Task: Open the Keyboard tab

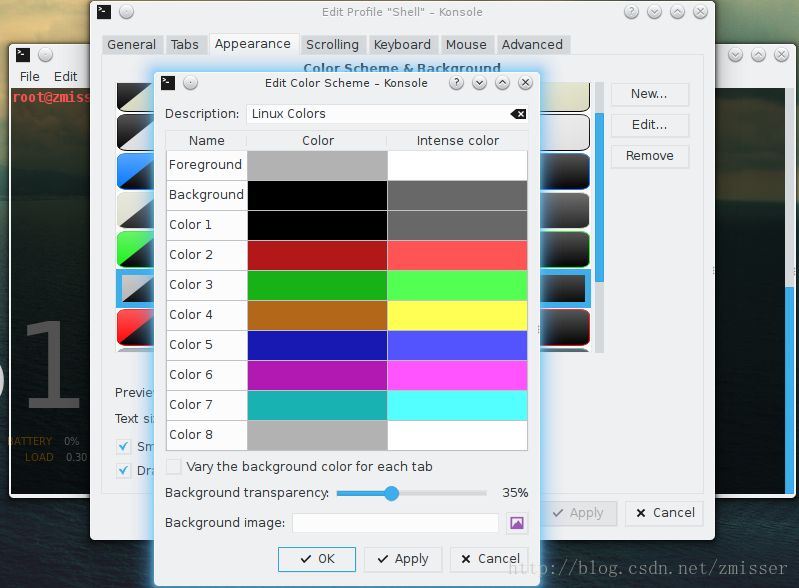Action: click(402, 45)
